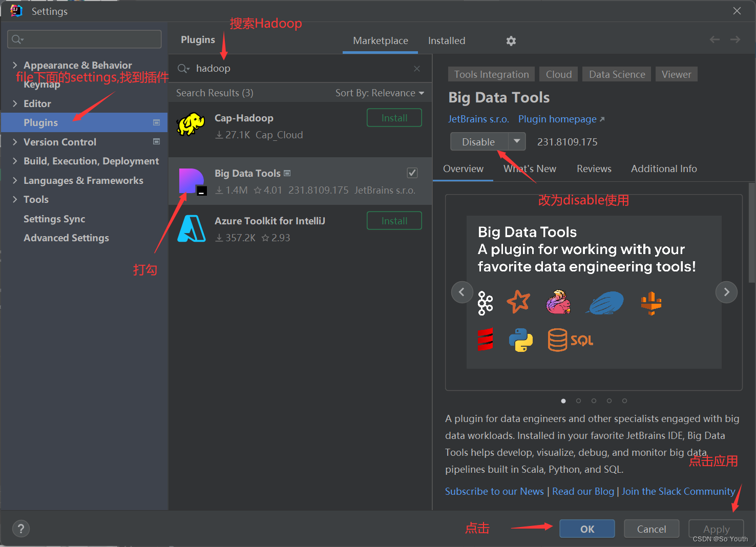The image size is (756, 547).
Task: Close the Settings dialog
Action: (x=737, y=11)
